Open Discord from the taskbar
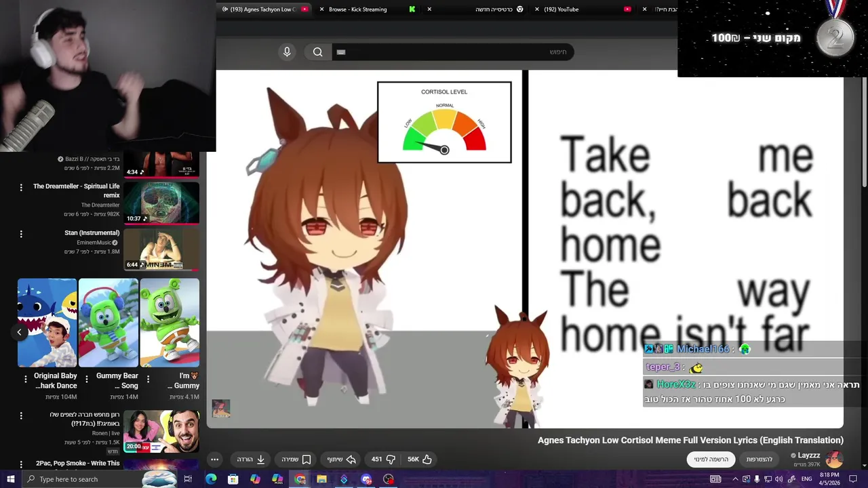Image resolution: width=868 pixels, height=488 pixels. point(366,479)
